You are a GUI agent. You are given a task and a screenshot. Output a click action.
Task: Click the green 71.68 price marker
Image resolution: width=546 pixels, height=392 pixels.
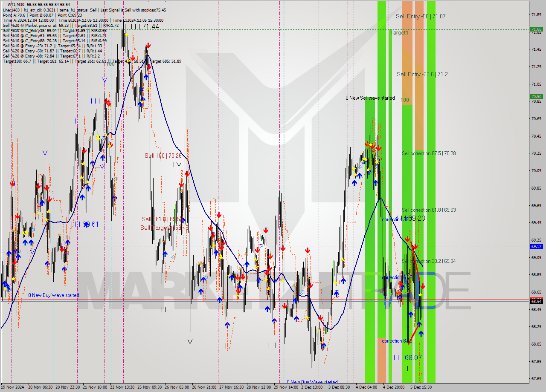point(536,29)
